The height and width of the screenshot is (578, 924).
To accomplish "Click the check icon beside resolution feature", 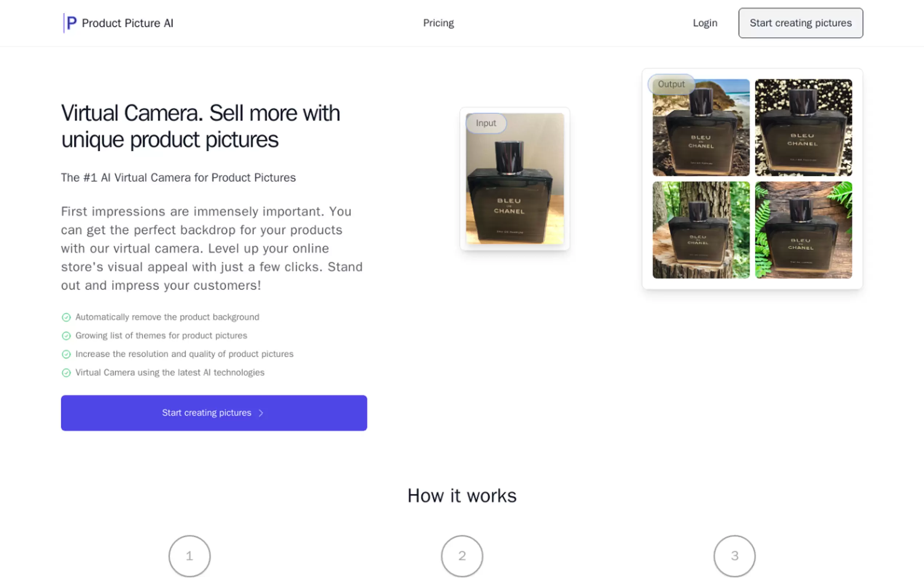I will point(66,355).
